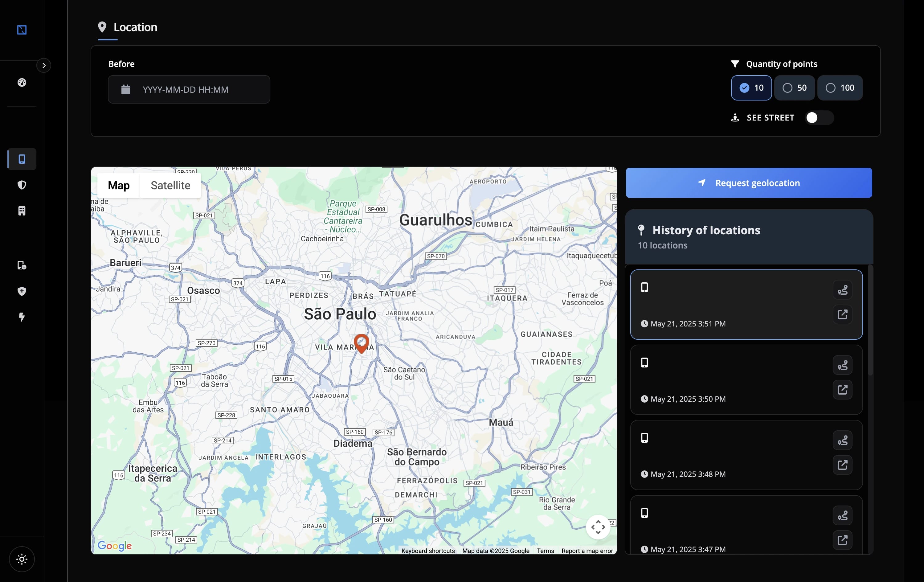Click the route icon on the 3:51 PM entry
The height and width of the screenshot is (582, 924).
(x=843, y=290)
